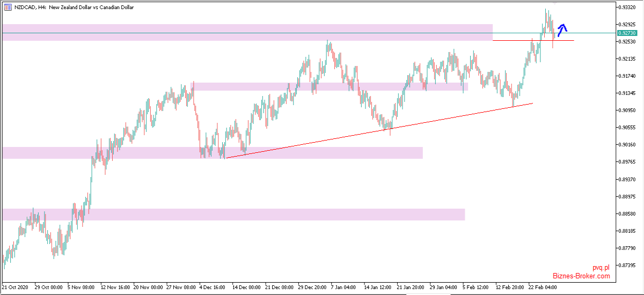Viewport: 644px width, 295px height.
Task: Click the 21 Dec 08:00 time label
Action: 280,287
